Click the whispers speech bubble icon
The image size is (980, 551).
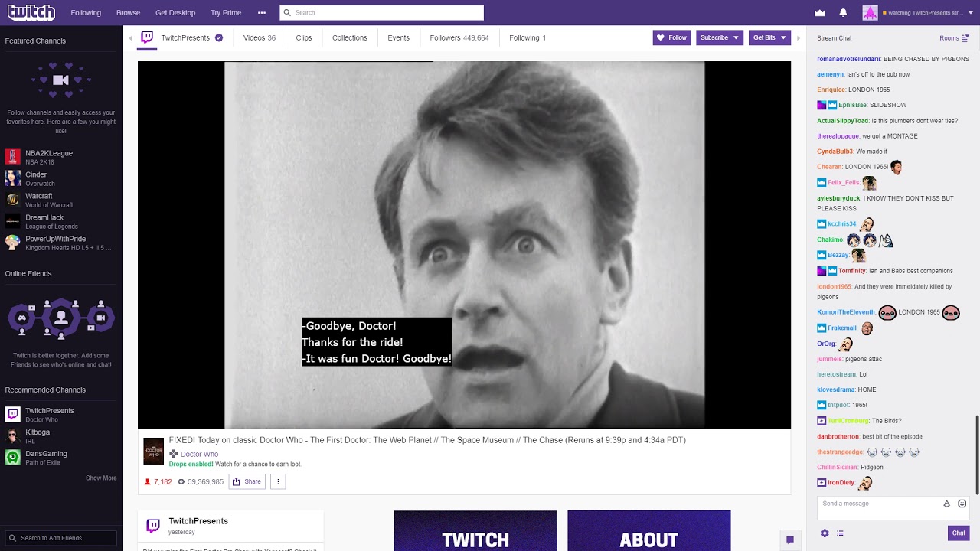click(789, 540)
